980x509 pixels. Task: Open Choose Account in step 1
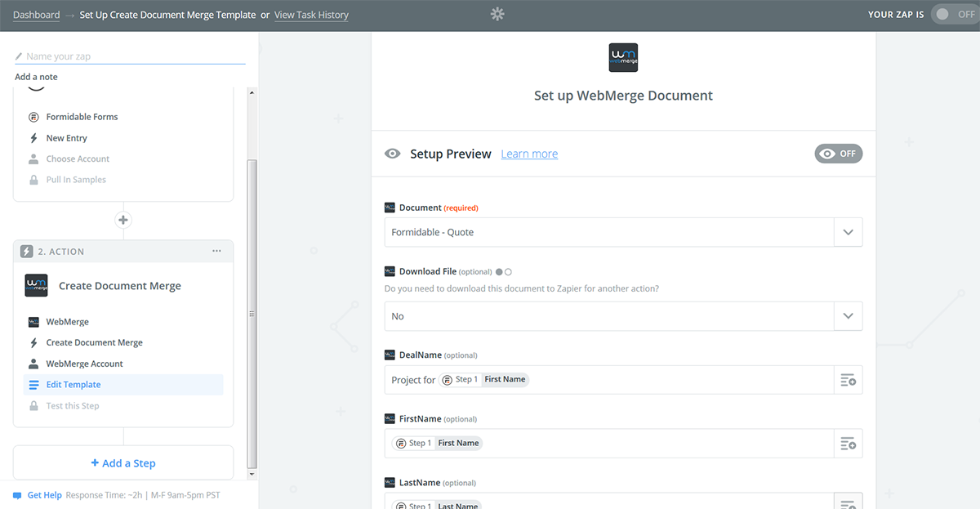point(78,159)
